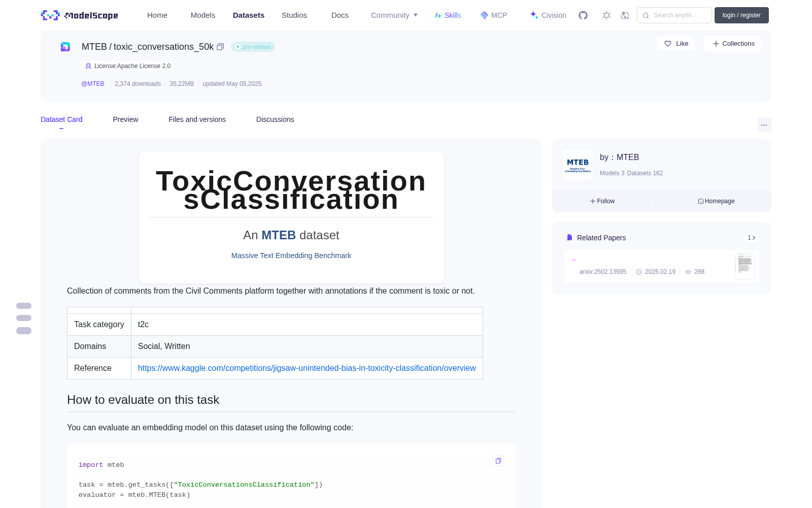
Task: Click the top outline navigation pill at left
Action: (24, 306)
